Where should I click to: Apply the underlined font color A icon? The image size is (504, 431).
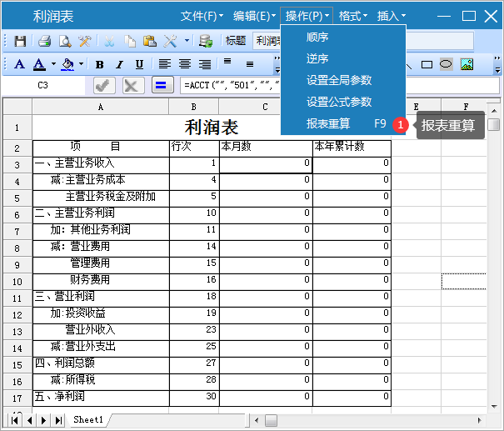pyautogui.click(x=39, y=64)
